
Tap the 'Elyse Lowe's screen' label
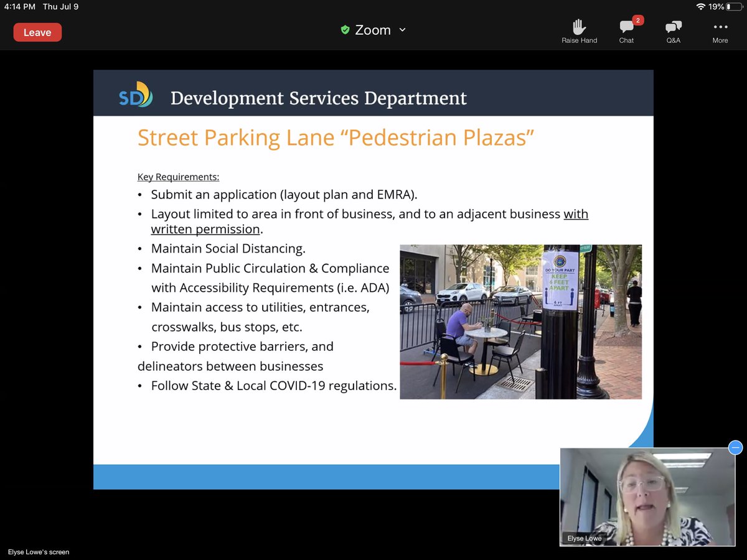39,551
